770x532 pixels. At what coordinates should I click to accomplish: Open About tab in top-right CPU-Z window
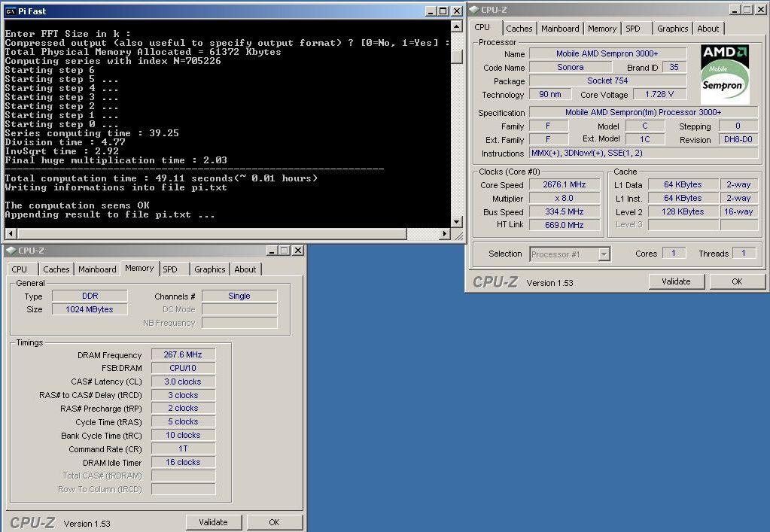[x=708, y=29]
